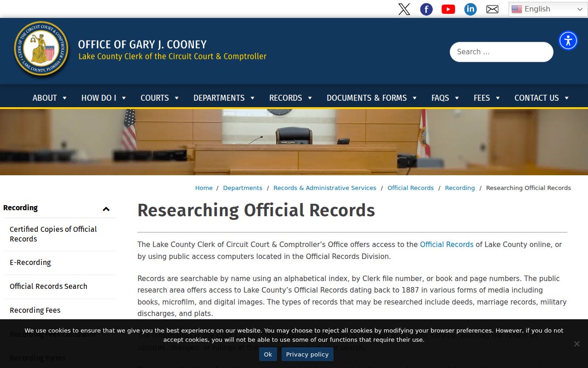Open the Contact Us menu
Image resolution: width=588 pixels, height=368 pixels.
(542, 98)
